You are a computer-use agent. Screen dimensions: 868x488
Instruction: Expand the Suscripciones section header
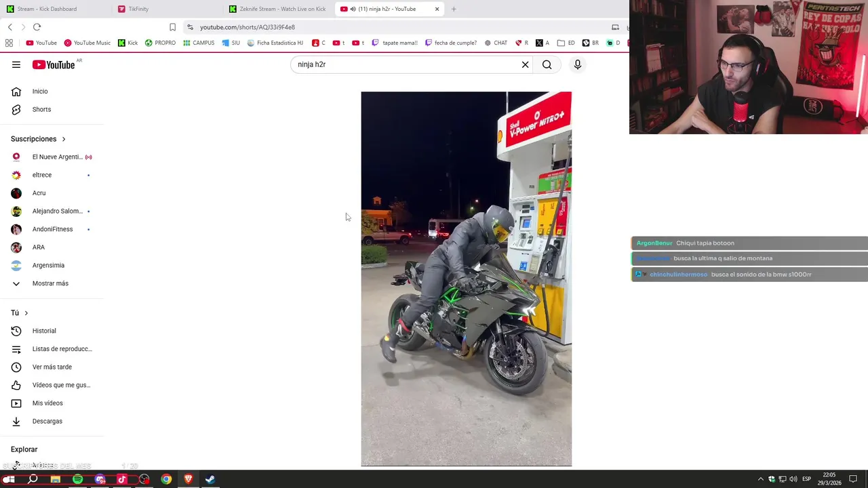(39, 139)
